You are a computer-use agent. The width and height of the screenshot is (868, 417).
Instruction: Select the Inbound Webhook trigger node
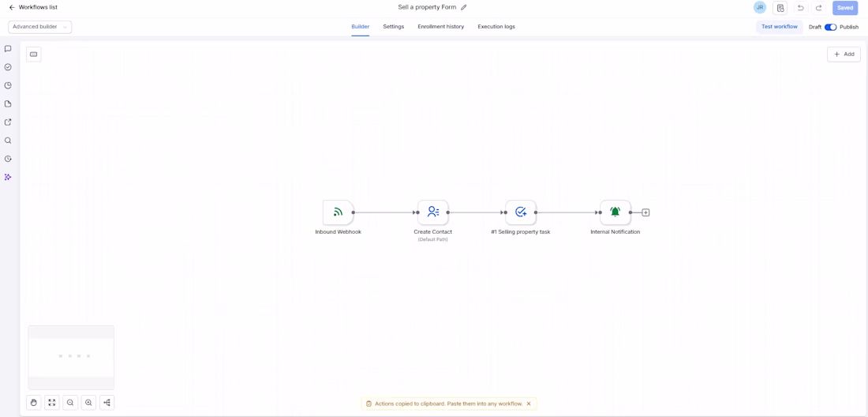(x=339, y=212)
